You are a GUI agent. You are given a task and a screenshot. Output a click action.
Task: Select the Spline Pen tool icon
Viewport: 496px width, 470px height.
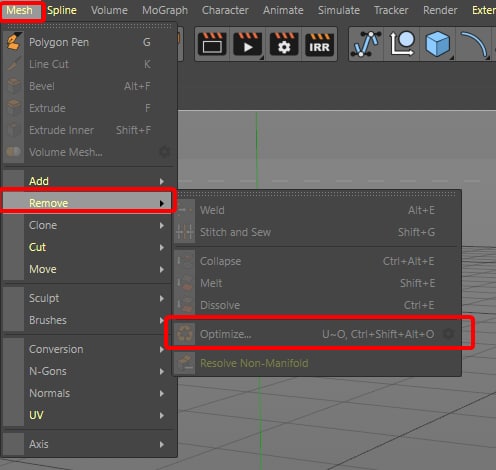(x=366, y=44)
